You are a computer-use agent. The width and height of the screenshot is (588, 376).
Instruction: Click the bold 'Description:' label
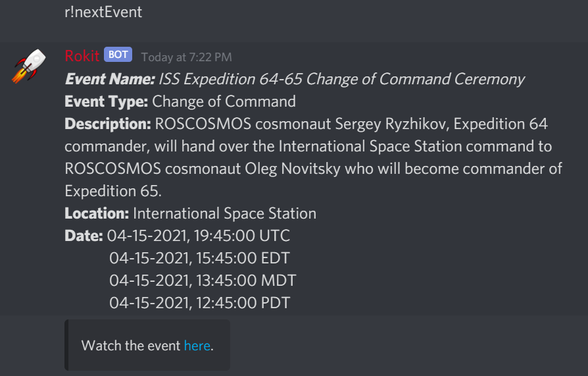coord(108,124)
